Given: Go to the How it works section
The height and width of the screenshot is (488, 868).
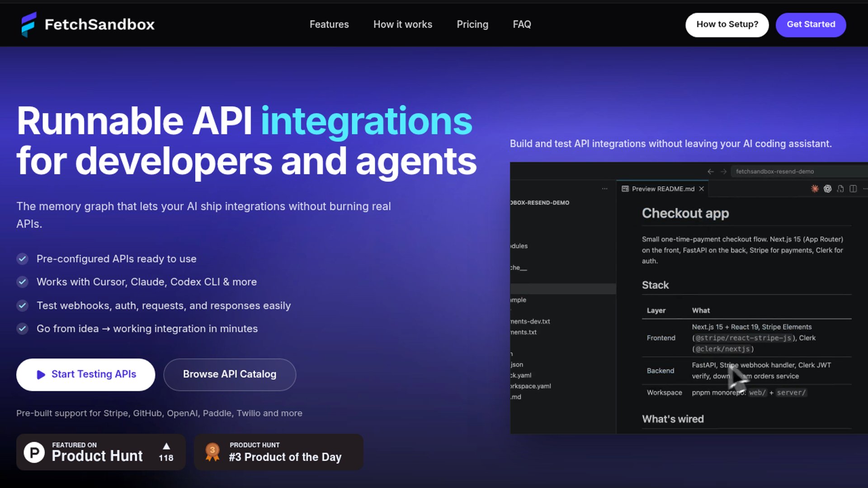Looking at the screenshot, I should [x=403, y=24].
